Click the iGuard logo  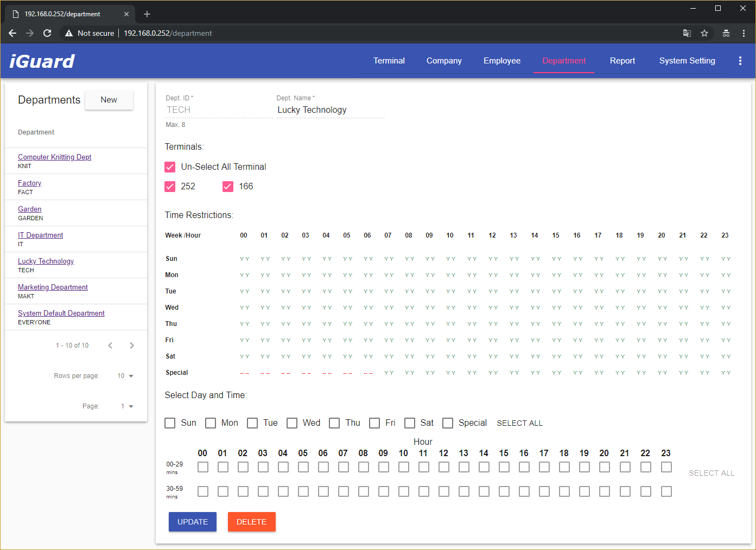pos(42,61)
